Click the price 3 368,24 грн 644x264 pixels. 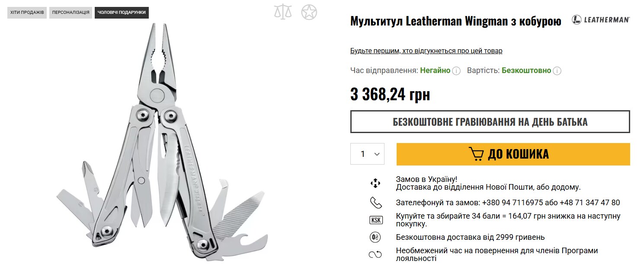pyautogui.click(x=390, y=94)
